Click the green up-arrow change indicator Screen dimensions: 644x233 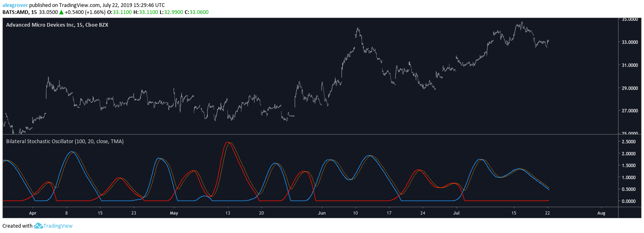62,12
